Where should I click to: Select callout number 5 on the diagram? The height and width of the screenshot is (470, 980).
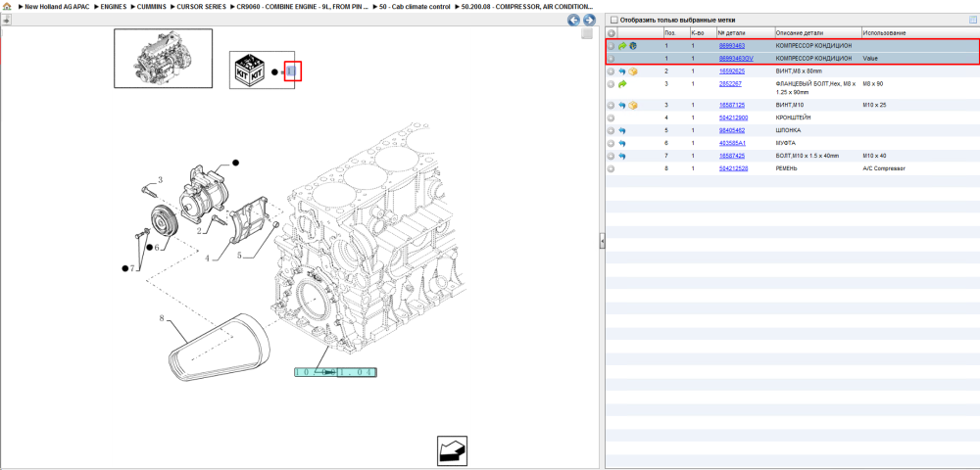pos(239,254)
